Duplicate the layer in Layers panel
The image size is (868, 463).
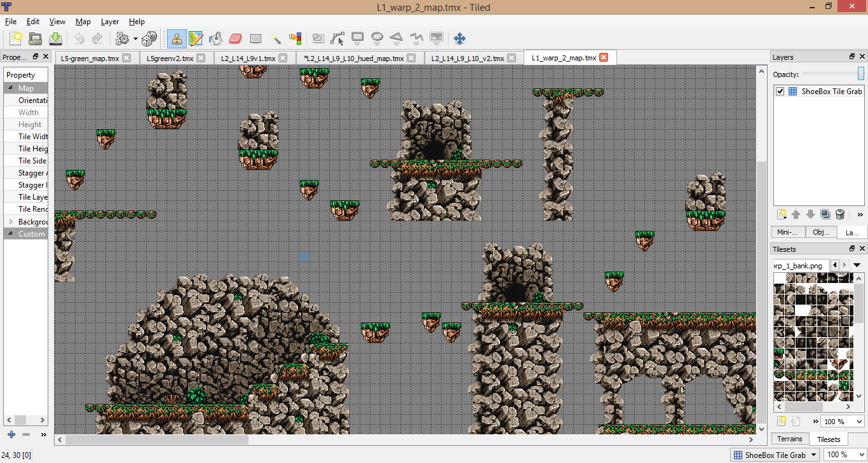click(825, 214)
